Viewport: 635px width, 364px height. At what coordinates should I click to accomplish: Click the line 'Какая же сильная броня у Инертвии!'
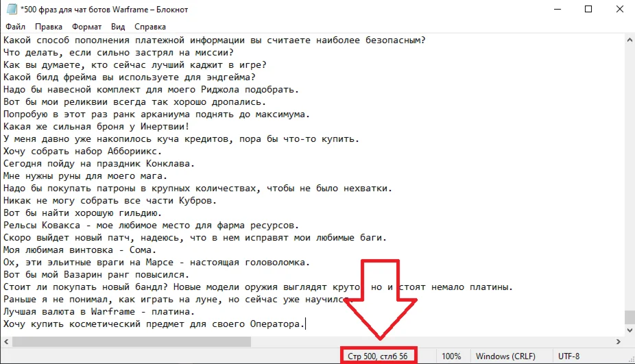(x=97, y=127)
